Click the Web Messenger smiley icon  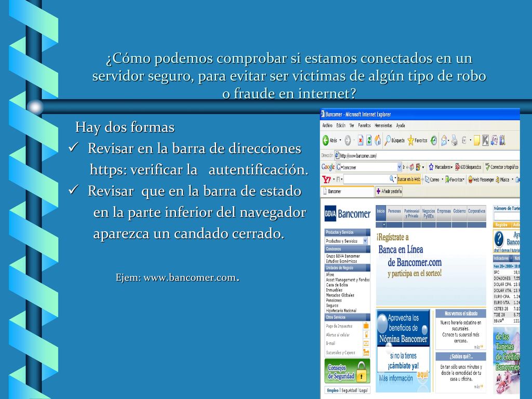point(470,179)
